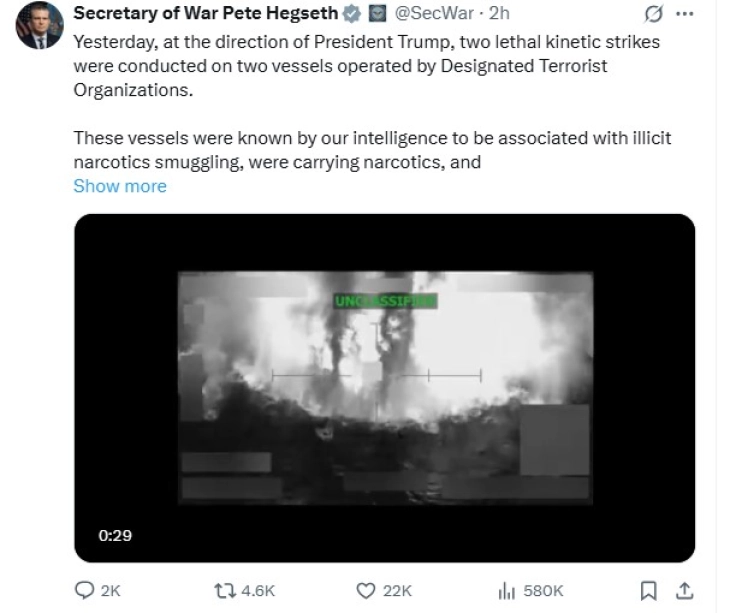Click the repost arrows icon
The width and height of the screenshot is (730, 613).
click(224, 590)
